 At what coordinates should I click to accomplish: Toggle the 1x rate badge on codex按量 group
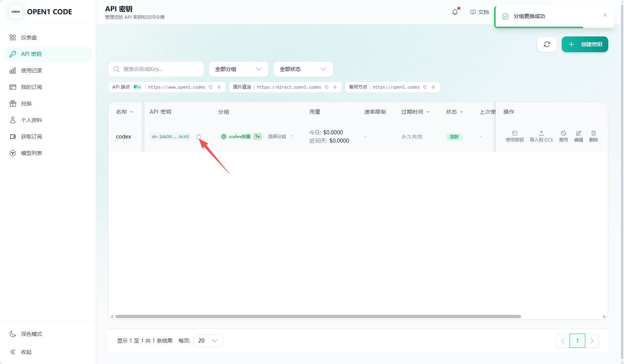[x=258, y=136]
